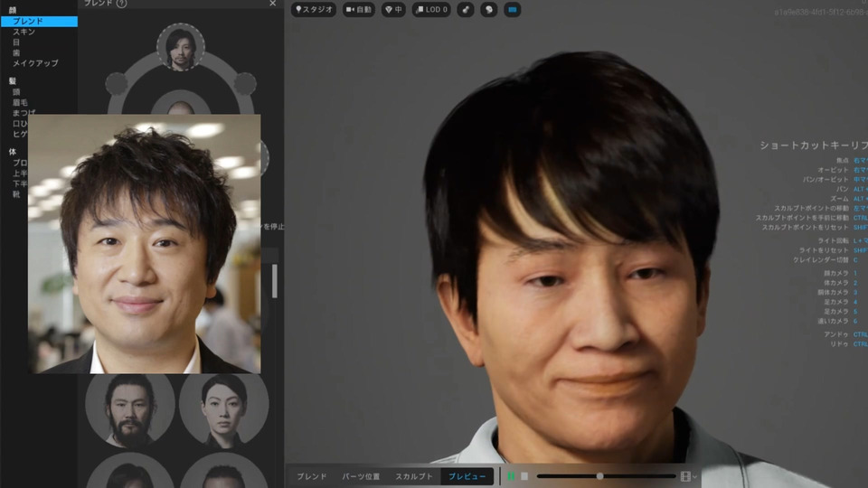
Task: Open the 中 render quality selector
Action: [393, 9]
